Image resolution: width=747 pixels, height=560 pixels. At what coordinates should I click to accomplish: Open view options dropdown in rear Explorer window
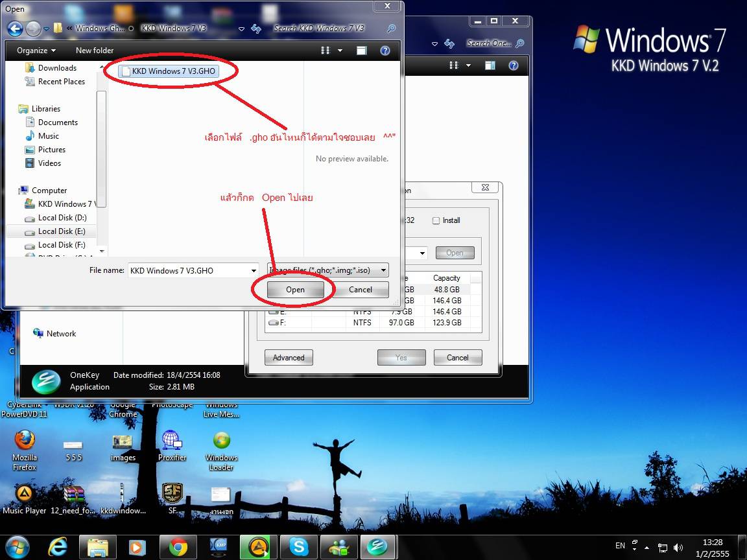[x=468, y=65]
